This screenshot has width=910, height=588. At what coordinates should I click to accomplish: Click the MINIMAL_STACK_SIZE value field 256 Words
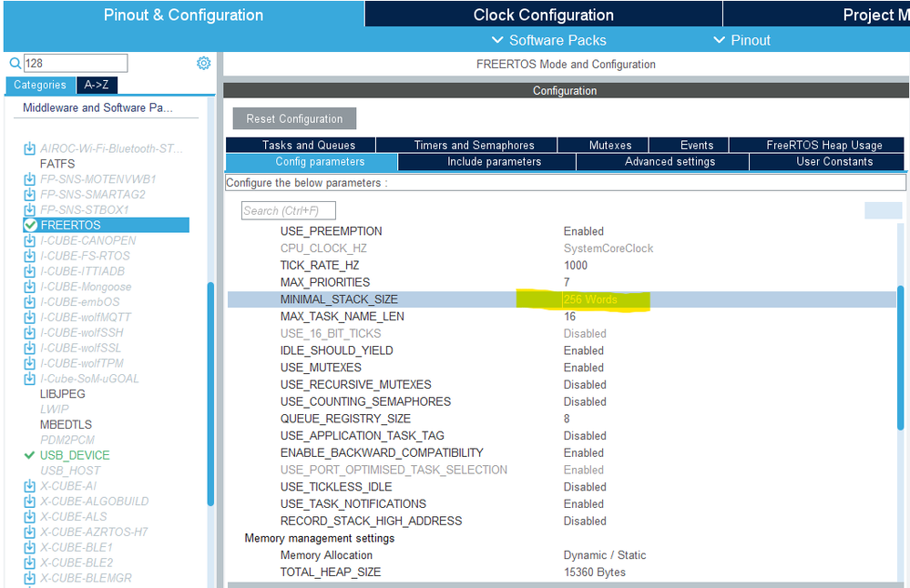pyautogui.click(x=590, y=299)
